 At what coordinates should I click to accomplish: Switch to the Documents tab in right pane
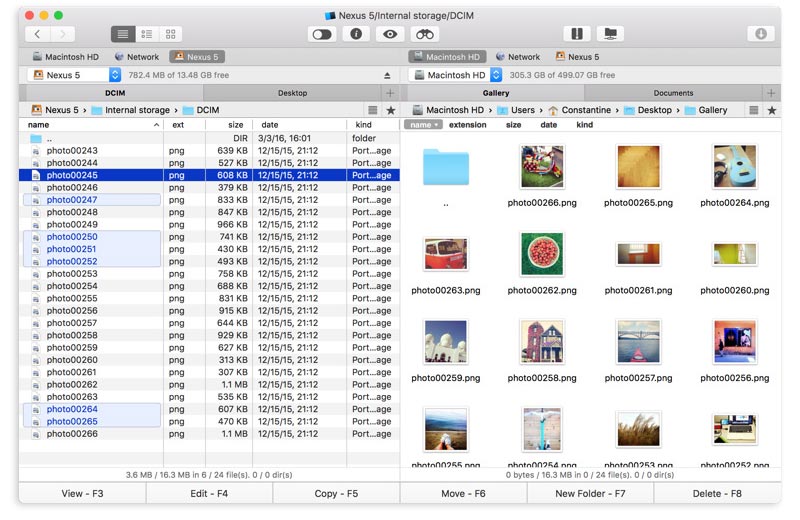(673, 93)
